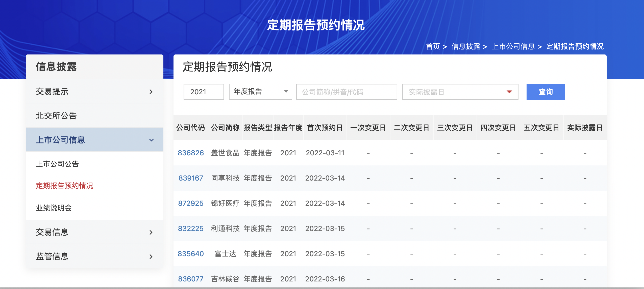Viewport: 644px width, 289px height.
Task: Click the 公司简称/拼音/代码 search field
Action: tap(346, 92)
